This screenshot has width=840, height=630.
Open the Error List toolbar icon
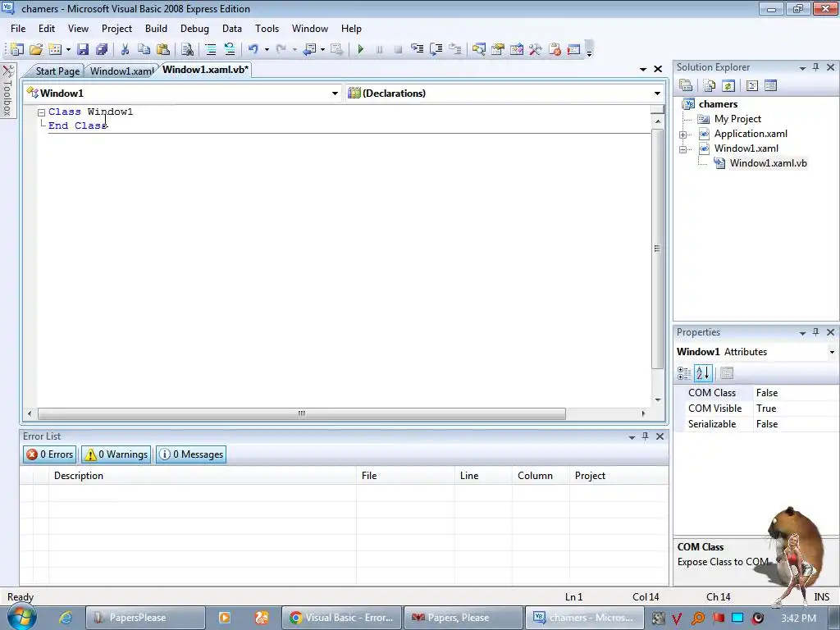(x=555, y=49)
